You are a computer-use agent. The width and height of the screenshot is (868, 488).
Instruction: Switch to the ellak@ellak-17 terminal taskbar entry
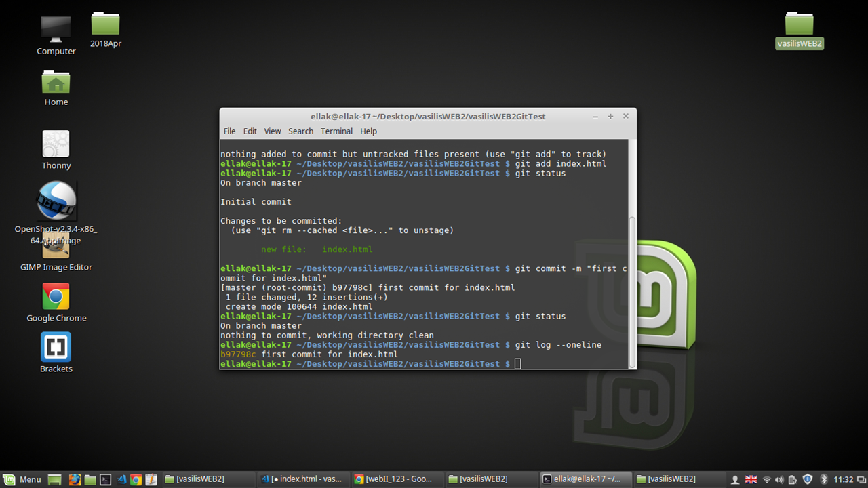[585, 479]
